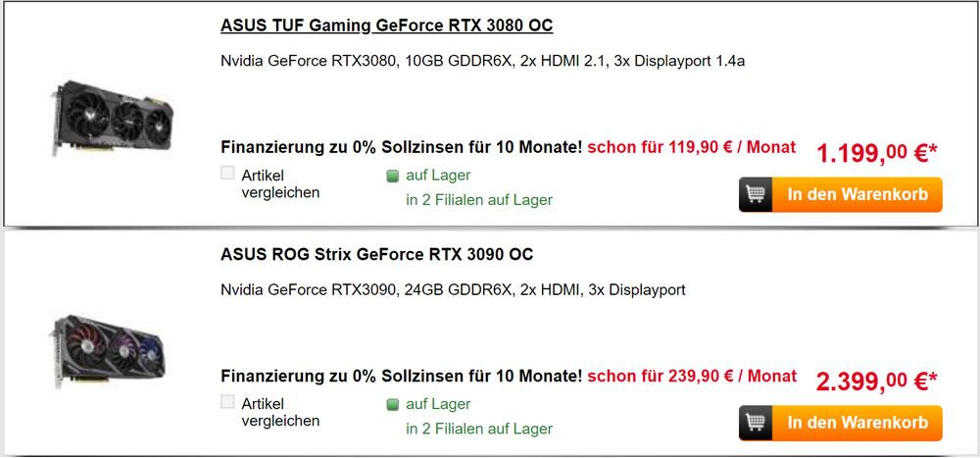Viewport: 980px width, 458px height.
Task: Click the cart icon for the RTX 3080
Action: (x=757, y=194)
